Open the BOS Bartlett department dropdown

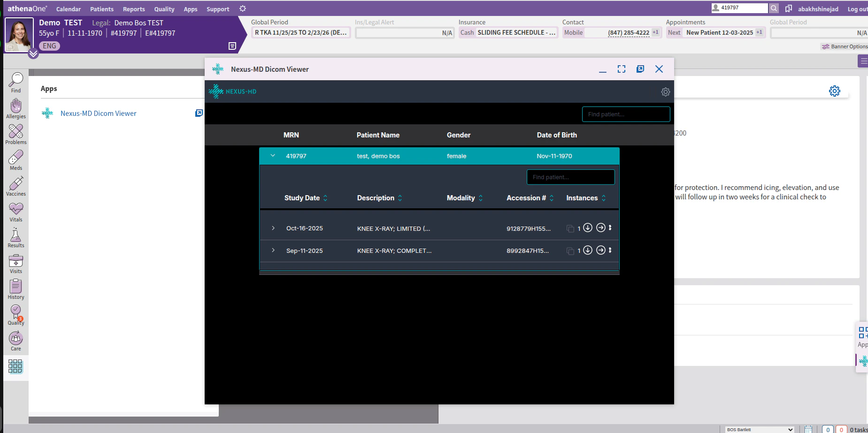759,429
